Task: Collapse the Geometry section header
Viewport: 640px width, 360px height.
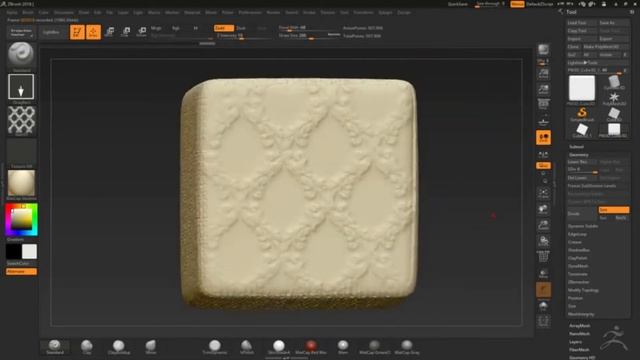Action: click(x=578, y=155)
